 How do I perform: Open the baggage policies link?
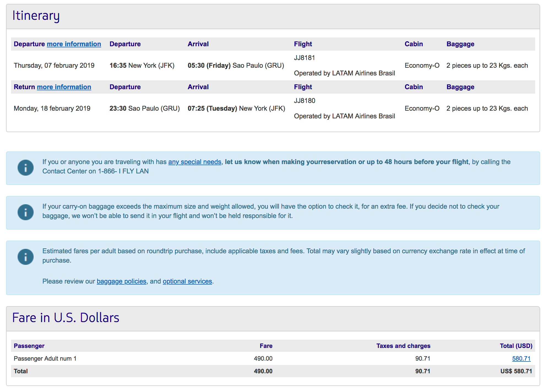tap(121, 281)
